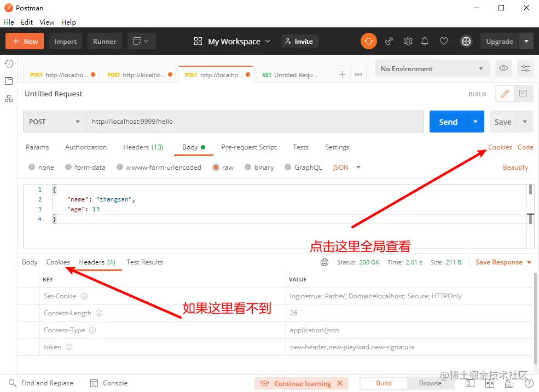
Task: Open the settings gear icon
Action: (x=408, y=41)
